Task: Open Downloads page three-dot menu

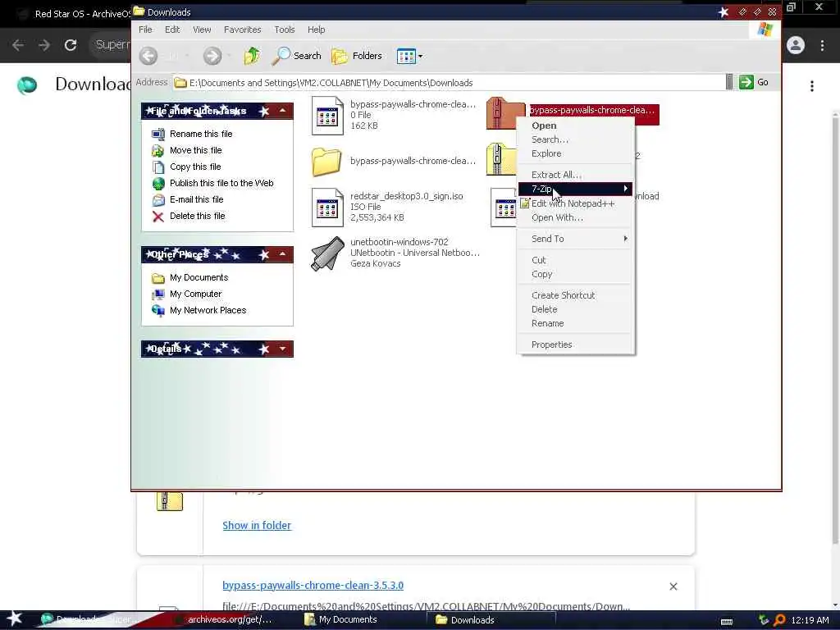Action: tap(812, 85)
